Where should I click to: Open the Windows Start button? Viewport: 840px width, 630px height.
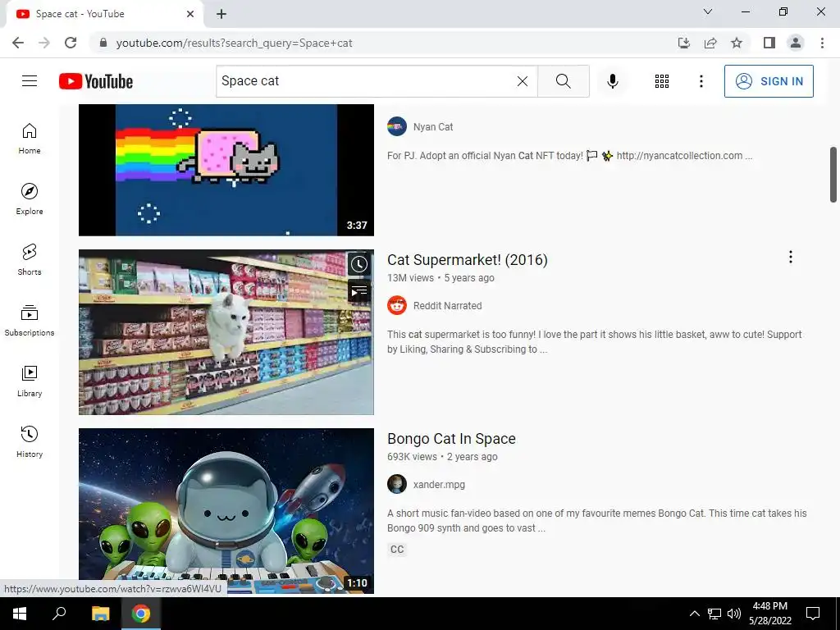(x=20, y=614)
